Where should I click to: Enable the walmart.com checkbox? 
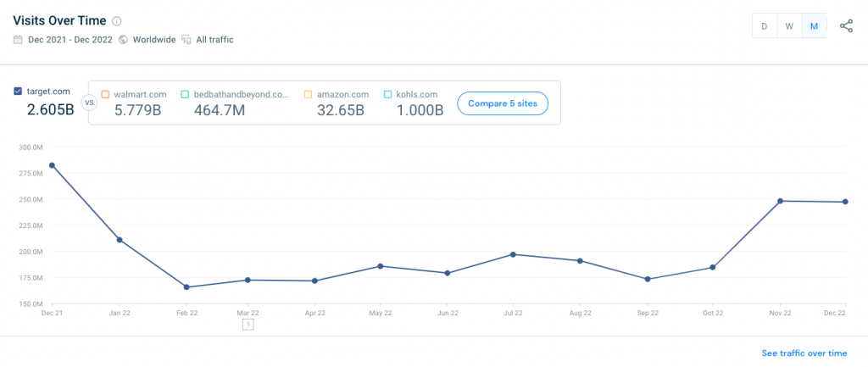click(105, 94)
